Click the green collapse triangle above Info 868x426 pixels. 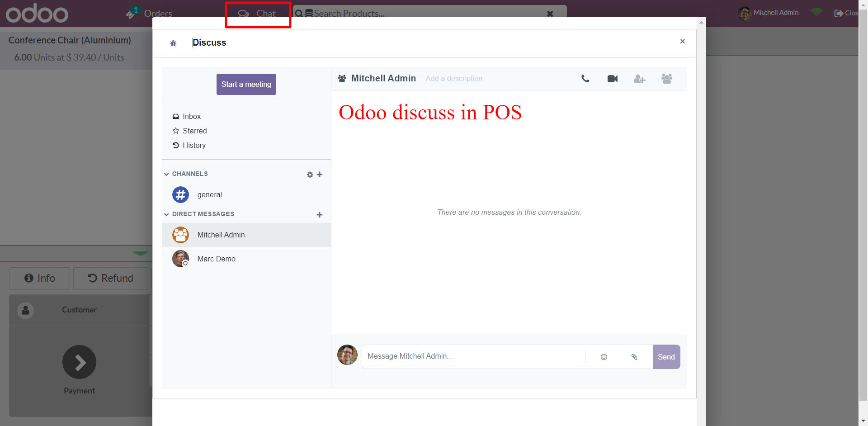[x=141, y=253]
